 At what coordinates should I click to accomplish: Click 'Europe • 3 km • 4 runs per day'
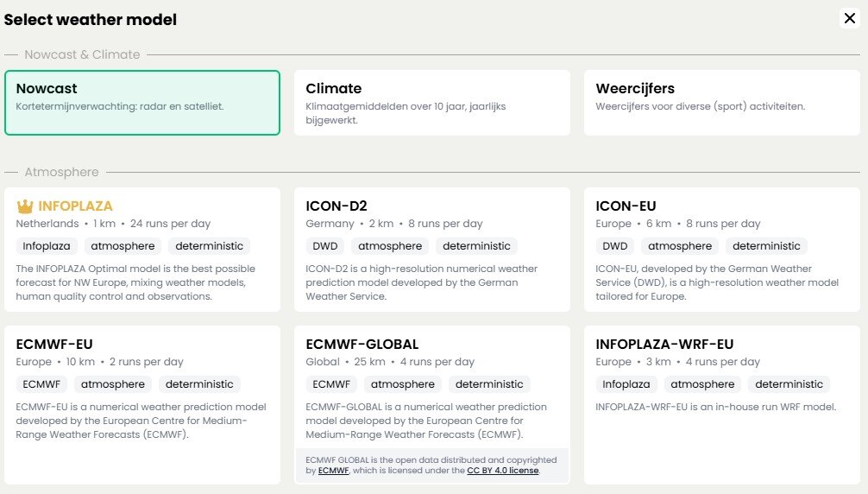[677, 362]
